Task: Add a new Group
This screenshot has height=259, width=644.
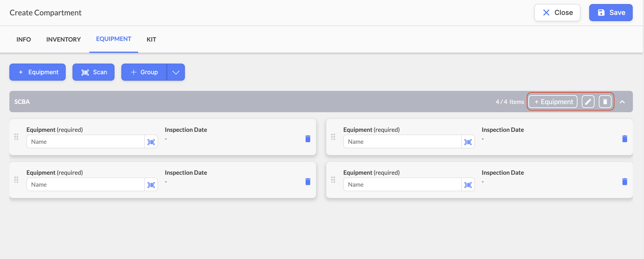Action: point(144,72)
